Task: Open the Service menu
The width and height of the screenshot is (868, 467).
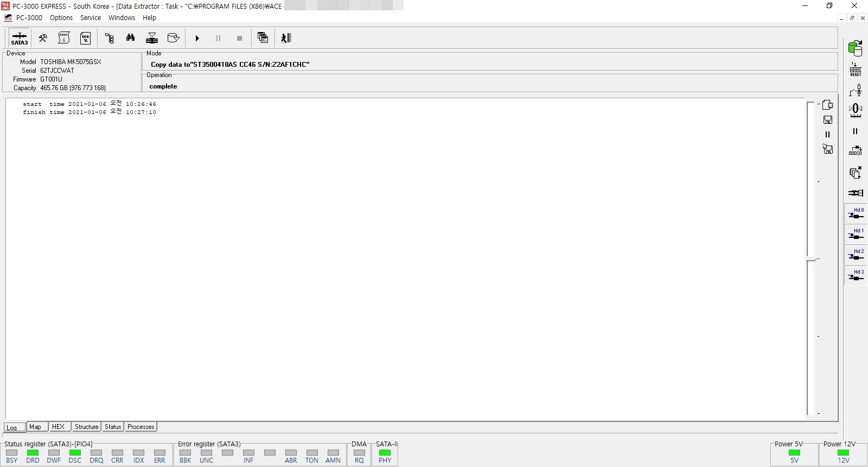Action: coord(91,18)
